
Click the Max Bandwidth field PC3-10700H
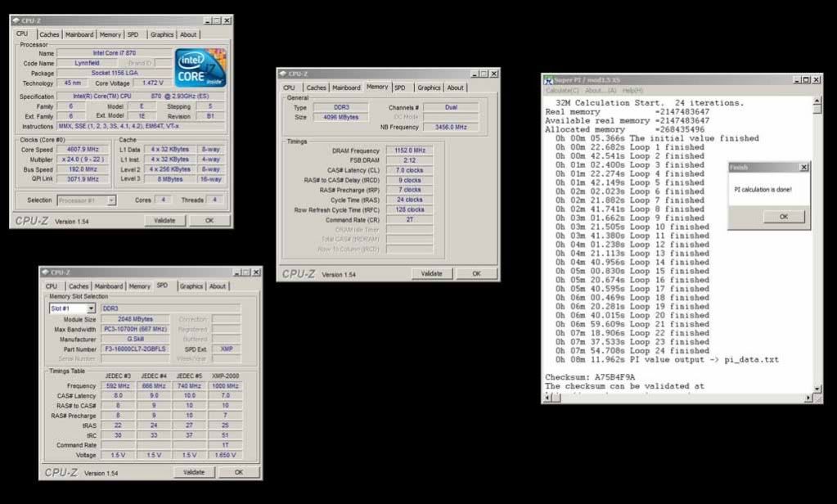tap(135, 330)
